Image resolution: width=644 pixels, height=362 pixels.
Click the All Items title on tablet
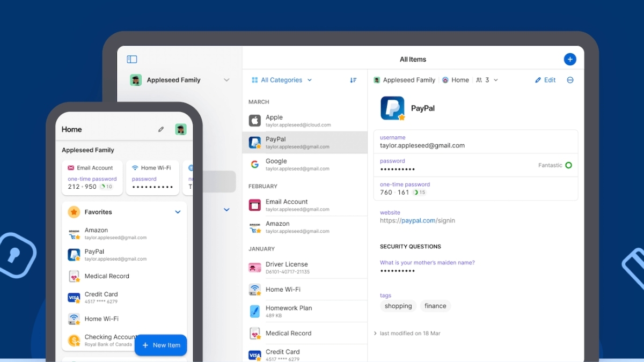coord(413,60)
